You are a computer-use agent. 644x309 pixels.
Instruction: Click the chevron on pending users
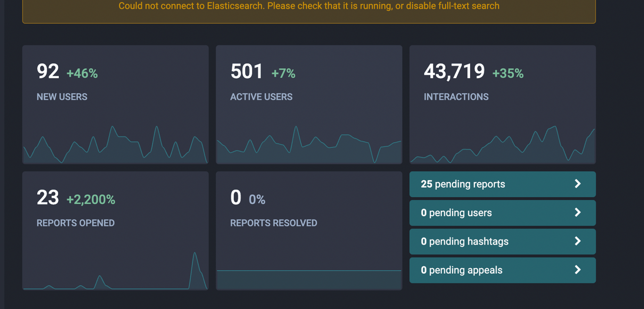[x=578, y=213]
